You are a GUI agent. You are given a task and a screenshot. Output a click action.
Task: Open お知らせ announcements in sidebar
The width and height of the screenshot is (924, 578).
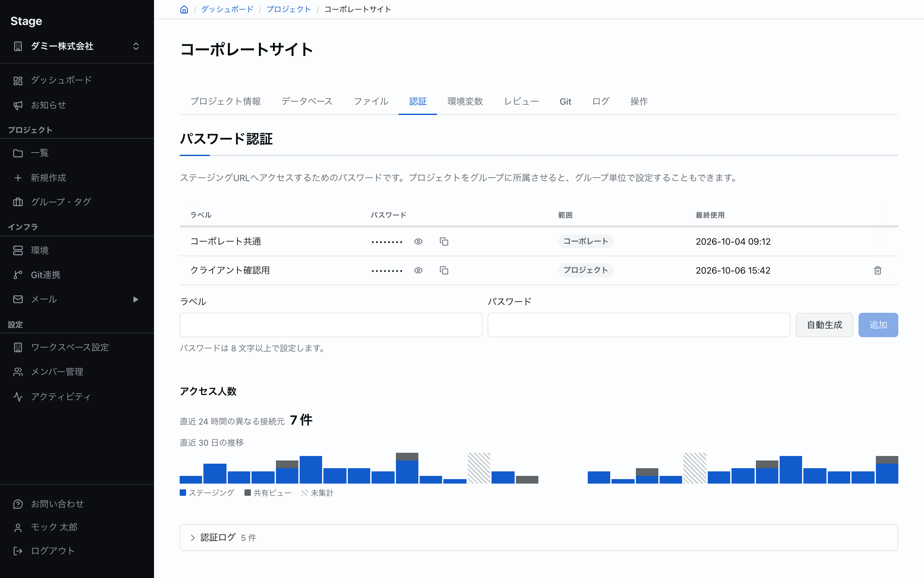click(x=77, y=105)
